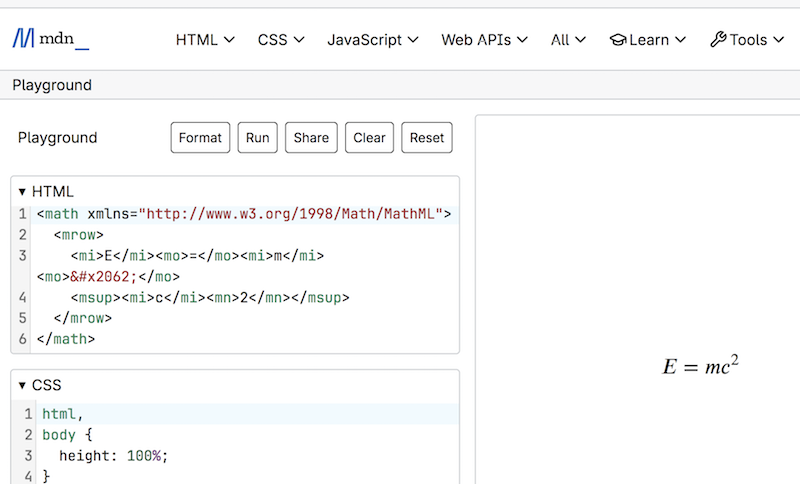
Task: Reset the playground
Action: (x=427, y=138)
